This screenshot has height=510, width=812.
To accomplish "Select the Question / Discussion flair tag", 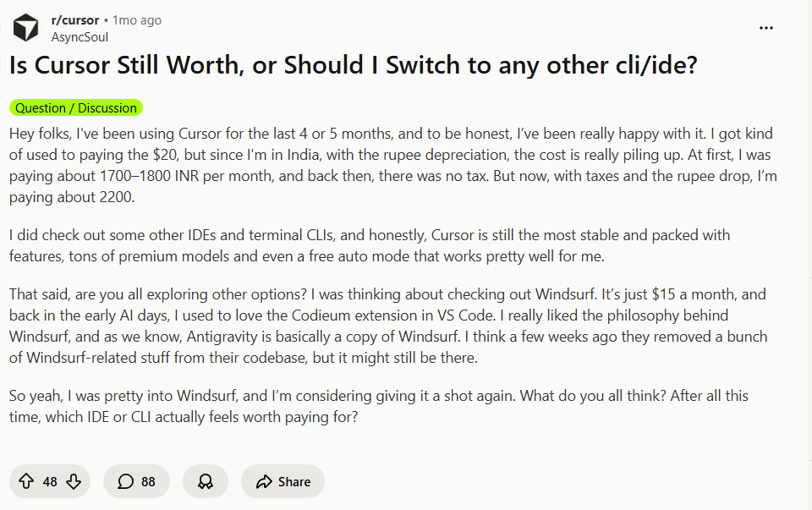I will pos(76,107).
